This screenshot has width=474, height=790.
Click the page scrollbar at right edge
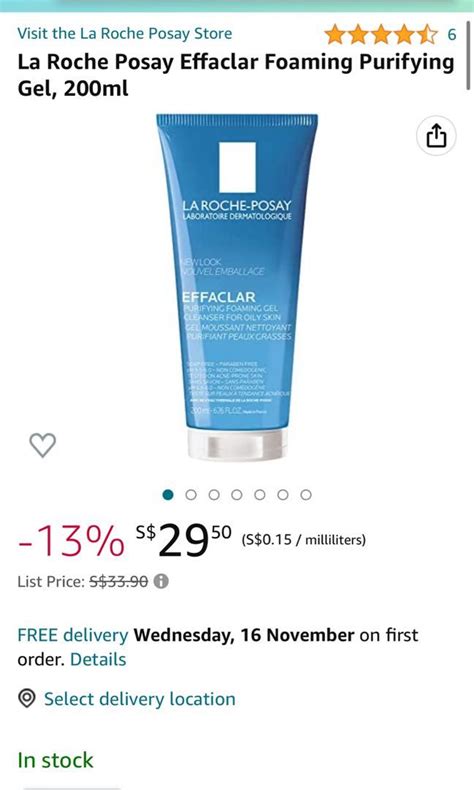coord(469,55)
